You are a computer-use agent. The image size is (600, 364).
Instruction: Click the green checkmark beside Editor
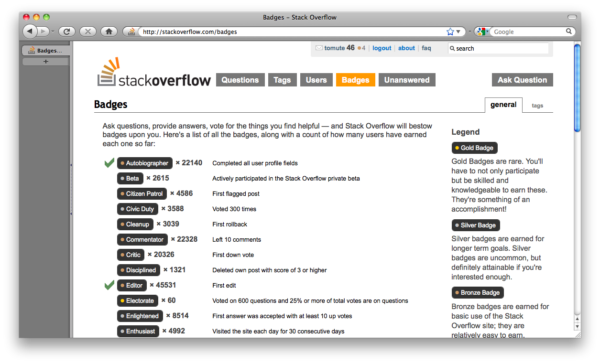click(109, 285)
